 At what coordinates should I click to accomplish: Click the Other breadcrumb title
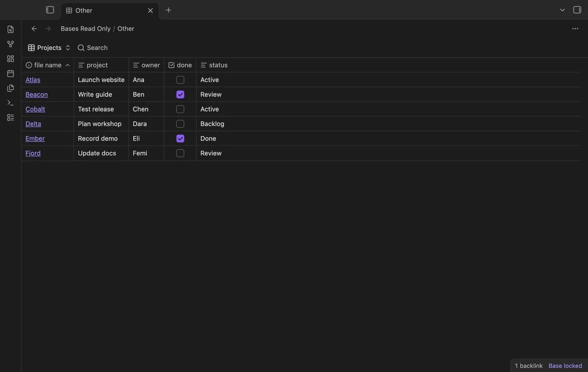click(x=126, y=28)
